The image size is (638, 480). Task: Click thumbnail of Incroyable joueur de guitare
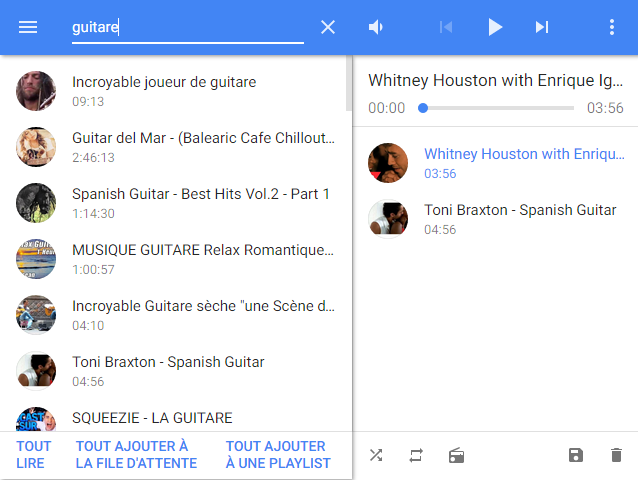(x=36, y=91)
